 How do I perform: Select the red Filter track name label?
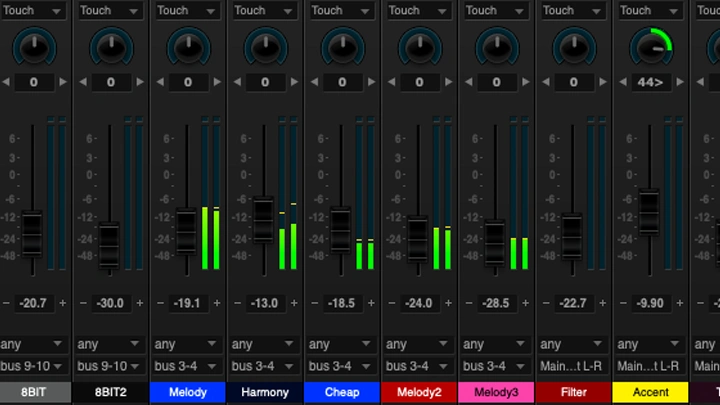point(574,392)
